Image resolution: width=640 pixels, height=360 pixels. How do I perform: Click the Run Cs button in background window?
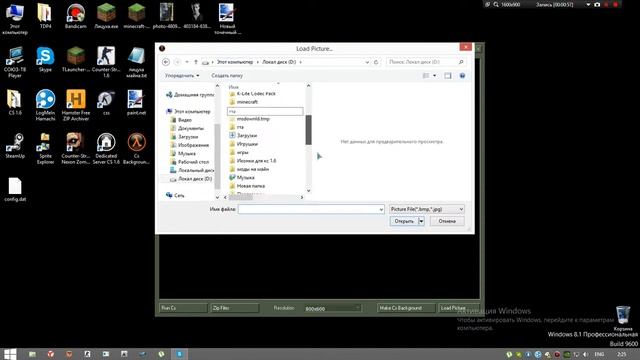click(183, 308)
